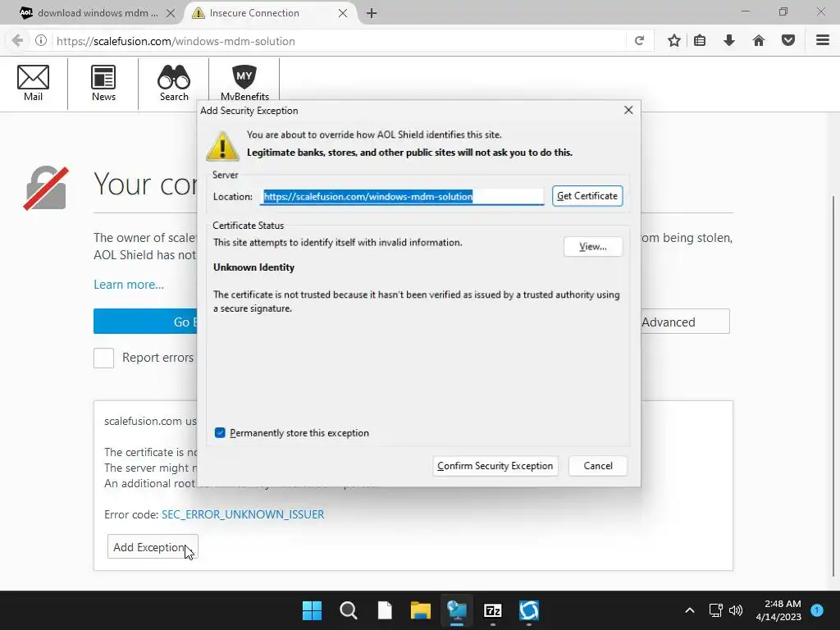This screenshot has width=840, height=630.
Task: Close the download windows mdm tab
Action: [x=171, y=13]
